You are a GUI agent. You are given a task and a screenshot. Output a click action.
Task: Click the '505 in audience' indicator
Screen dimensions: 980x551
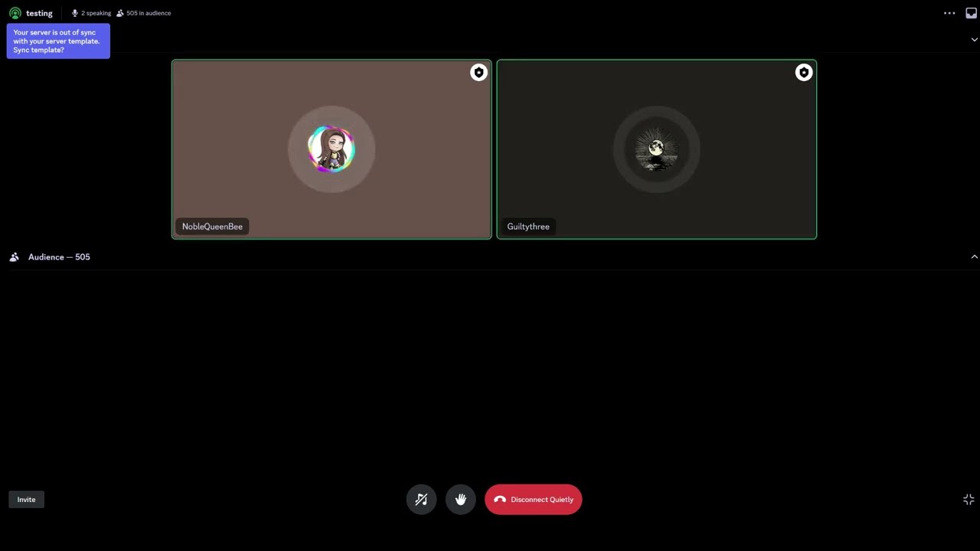[143, 13]
